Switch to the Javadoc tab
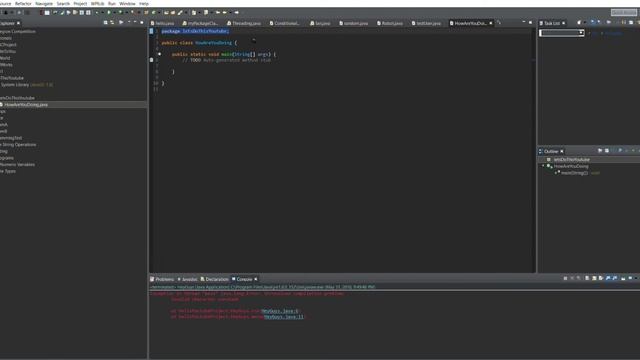 tap(188, 279)
